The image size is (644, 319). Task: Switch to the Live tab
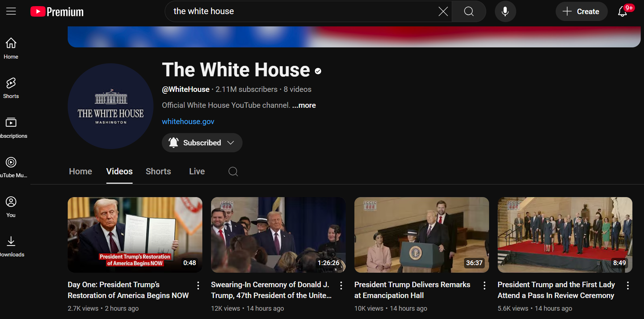(x=197, y=171)
